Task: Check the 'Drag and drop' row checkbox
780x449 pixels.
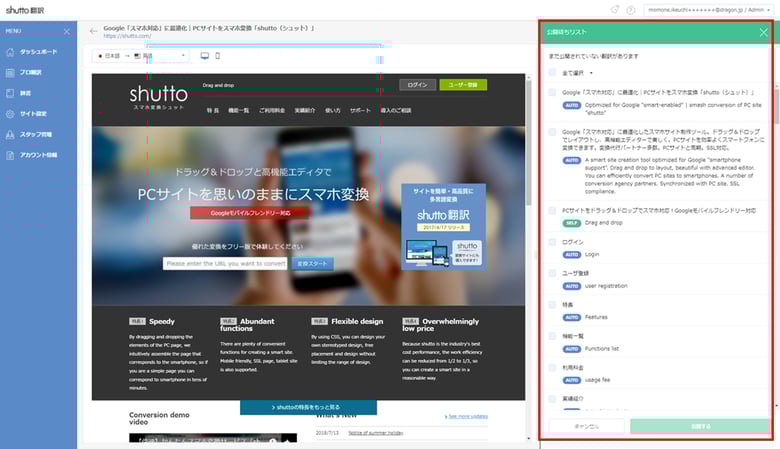Action: [x=552, y=210]
